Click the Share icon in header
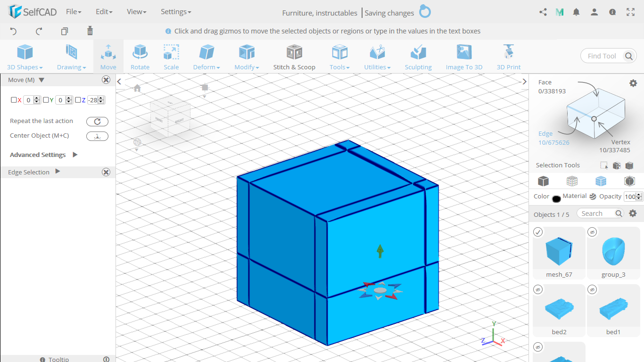Viewport: 644px width, 362px height. [543, 12]
